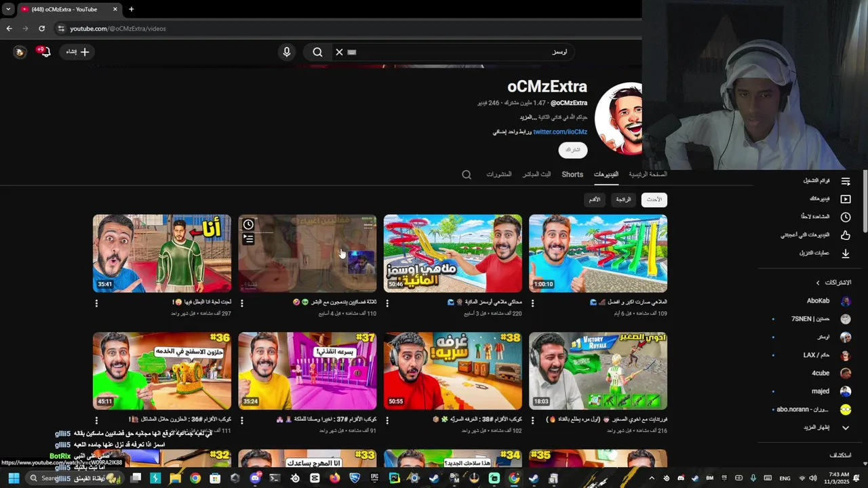Select the Latest (الأحدث) filter chip
This screenshot has height=488, width=868.
[654, 199]
